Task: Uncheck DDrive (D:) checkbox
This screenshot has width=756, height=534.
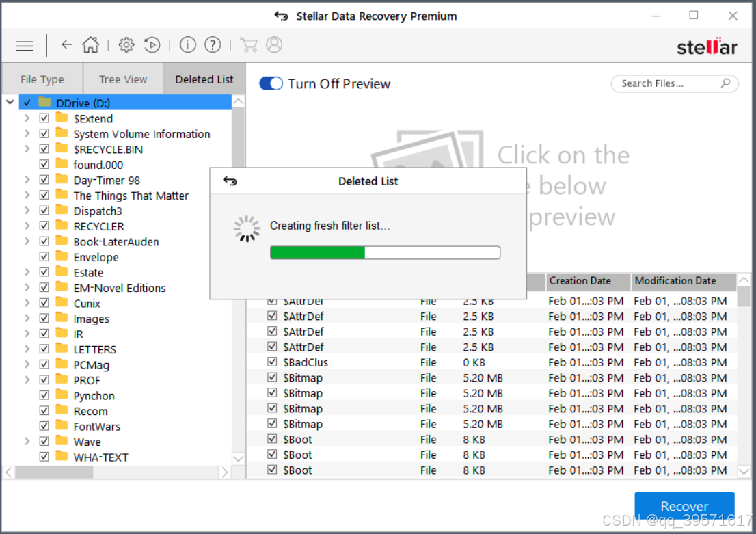Action: [x=27, y=103]
